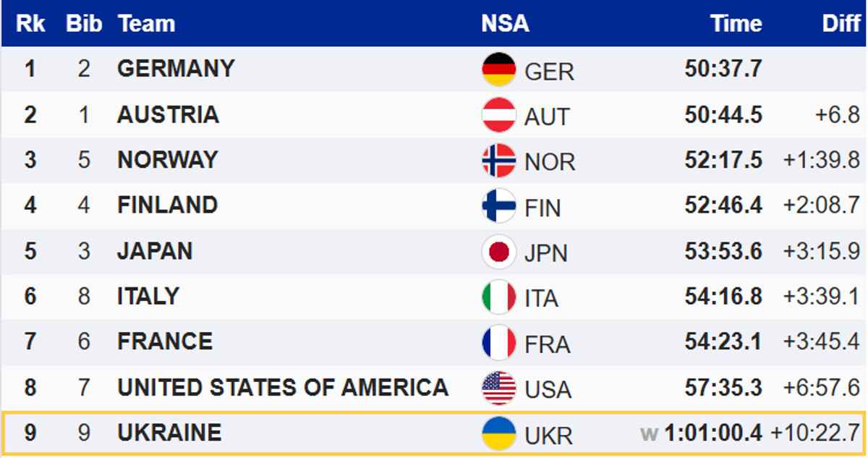Click Norway's time 52:17.5
Screen dimensions: 868x458
723,160
